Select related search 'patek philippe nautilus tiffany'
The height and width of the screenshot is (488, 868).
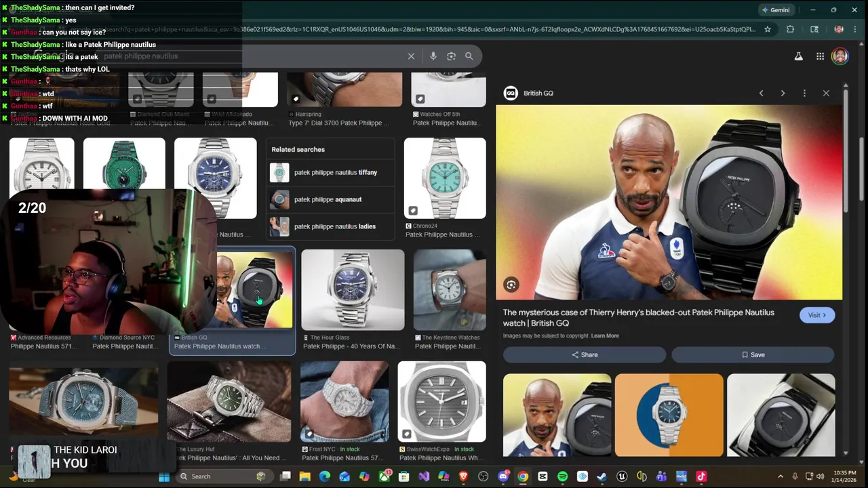pyautogui.click(x=330, y=172)
